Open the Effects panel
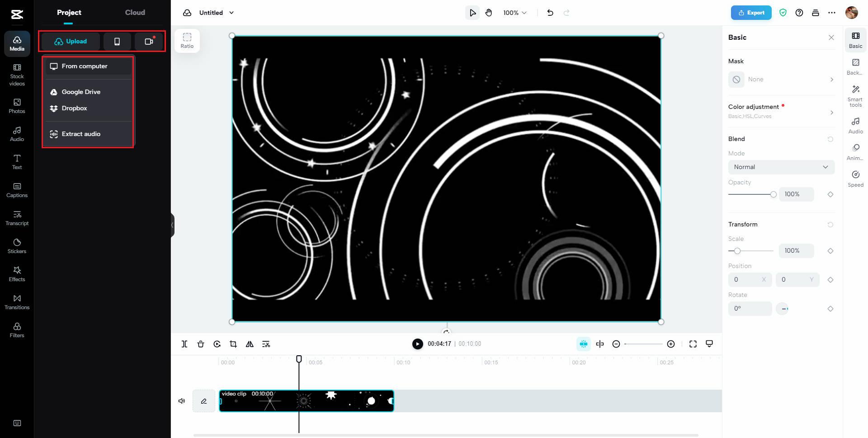This screenshot has height=438, width=868. click(x=17, y=274)
